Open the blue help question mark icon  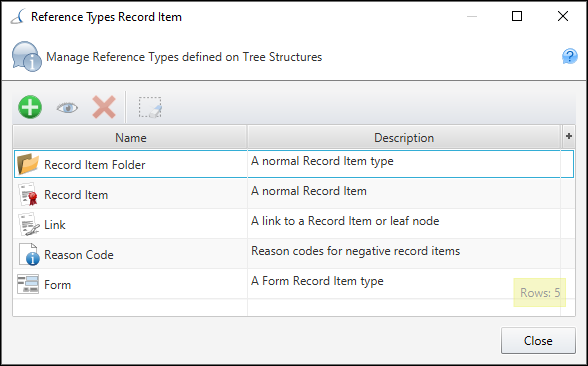pyautogui.click(x=569, y=57)
